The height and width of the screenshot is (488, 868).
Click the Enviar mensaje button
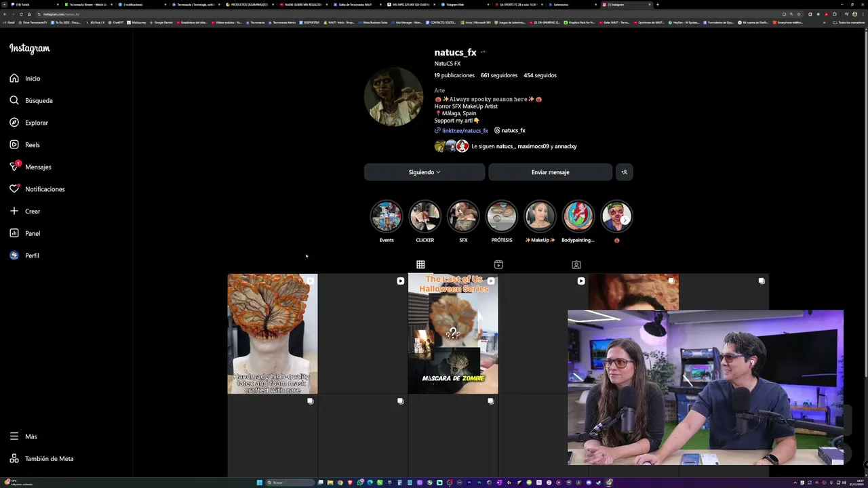click(x=550, y=172)
